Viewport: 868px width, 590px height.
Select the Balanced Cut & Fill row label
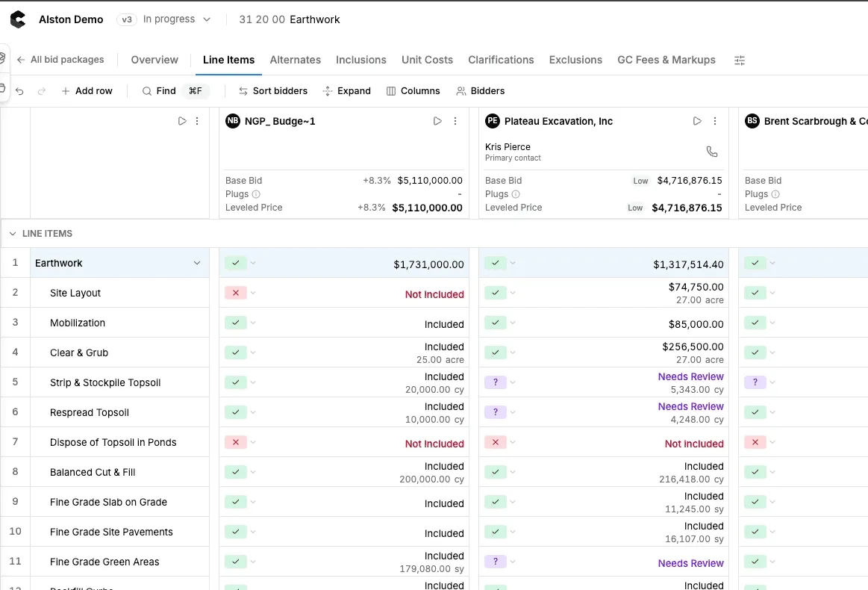[x=93, y=472]
